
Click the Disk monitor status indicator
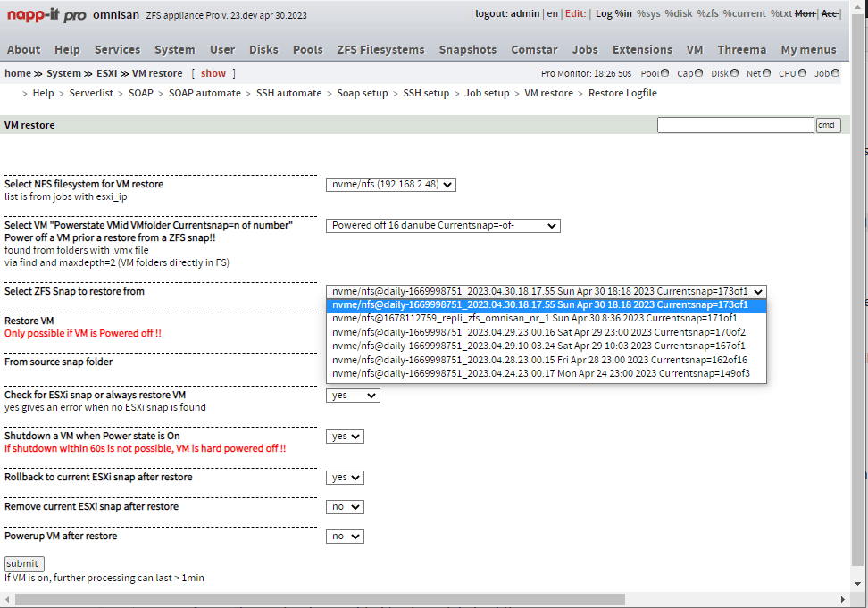pyautogui.click(x=734, y=73)
